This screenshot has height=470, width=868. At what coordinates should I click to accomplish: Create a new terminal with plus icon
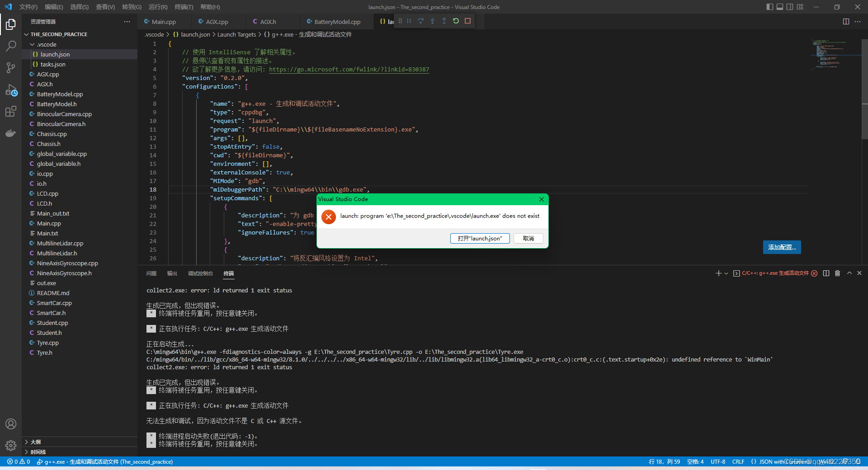[x=718, y=273]
